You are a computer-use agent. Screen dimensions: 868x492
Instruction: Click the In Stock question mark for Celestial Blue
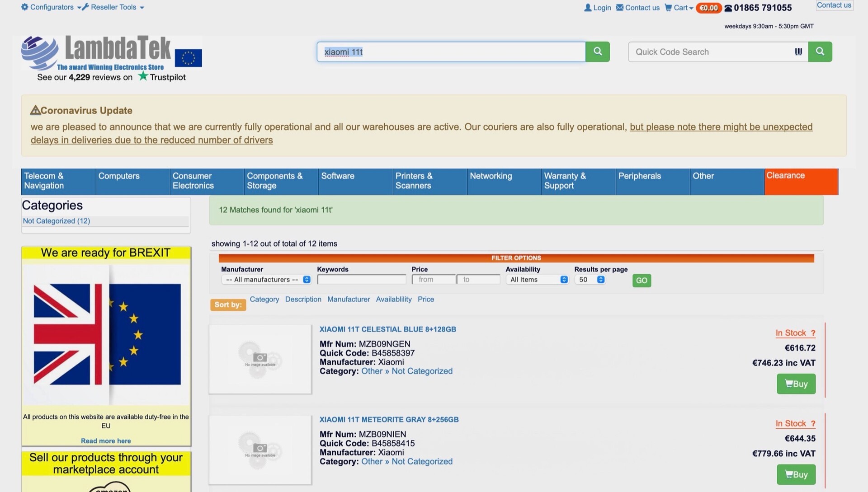(x=813, y=333)
